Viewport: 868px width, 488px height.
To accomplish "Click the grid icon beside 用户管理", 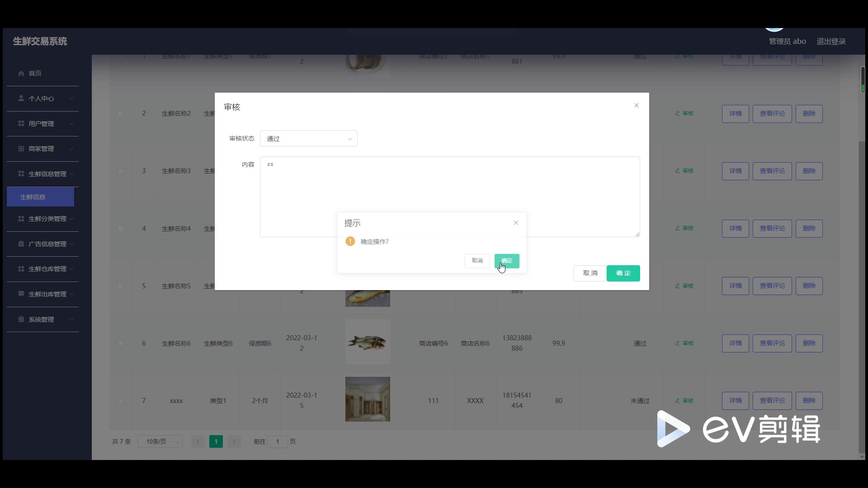I will point(21,123).
